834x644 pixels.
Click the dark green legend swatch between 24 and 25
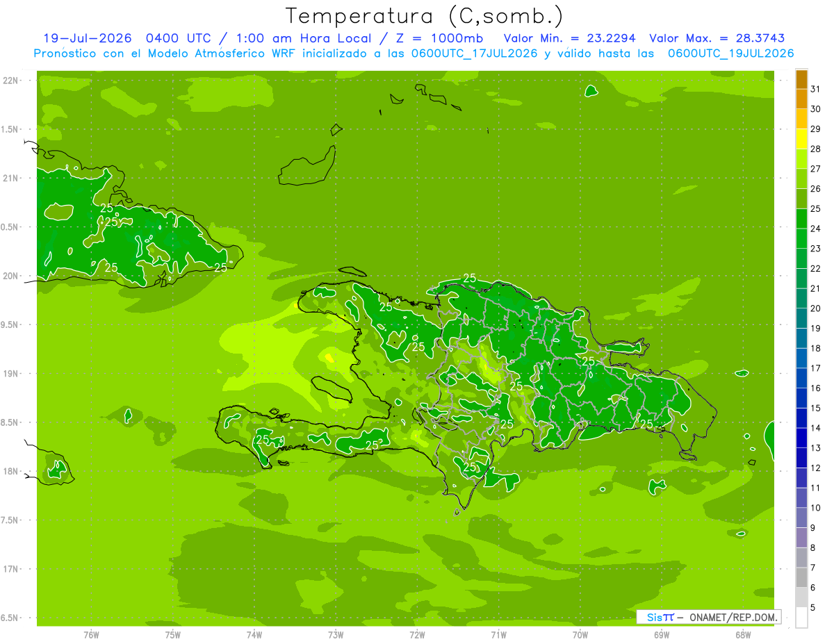click(x=801, y=218)
